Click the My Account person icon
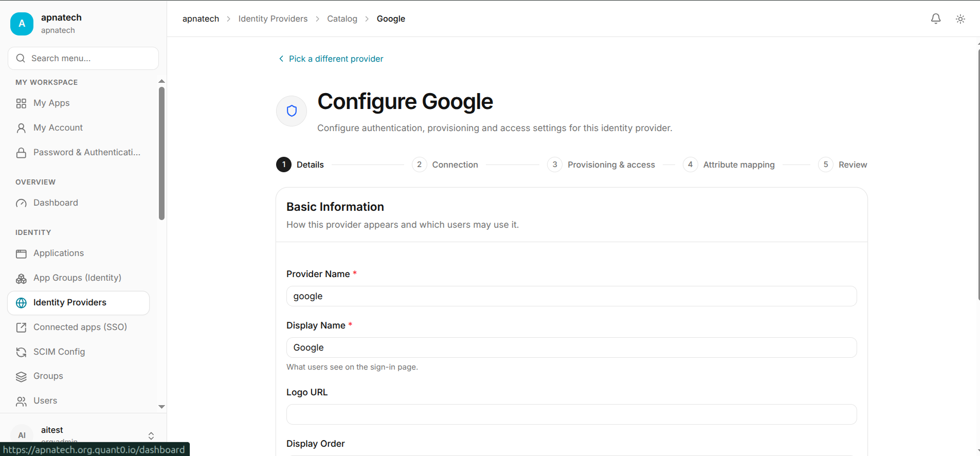Screen dimensions: 980x456 [21, 128]
